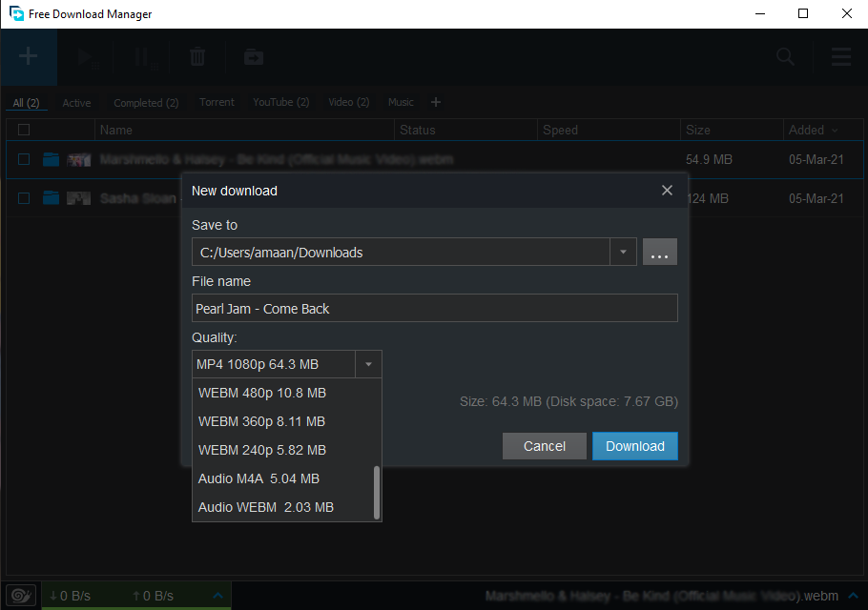Open the hamburger main menu
868x610 pixels.
coord(841,56)
